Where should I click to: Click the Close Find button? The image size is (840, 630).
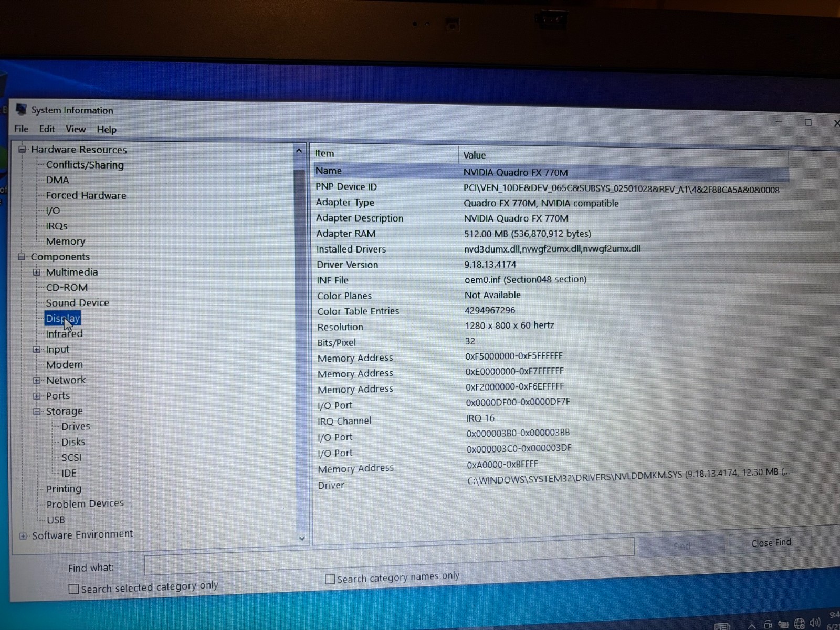tap(771, 543)
